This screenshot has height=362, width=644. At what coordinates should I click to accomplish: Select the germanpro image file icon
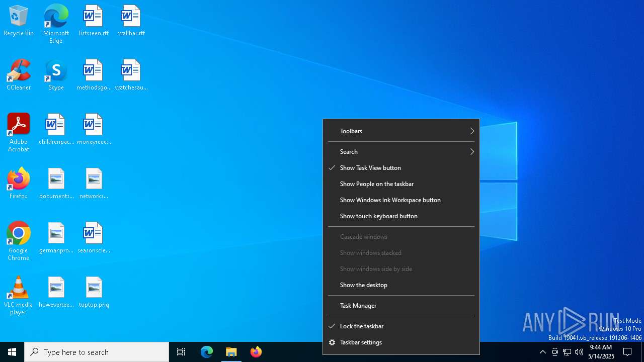click(56, 238)
